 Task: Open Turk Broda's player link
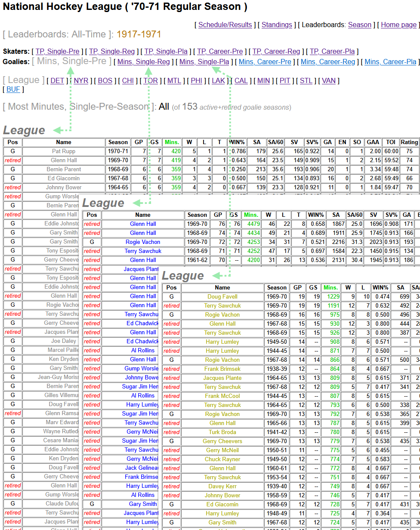(x=222, y=432)
